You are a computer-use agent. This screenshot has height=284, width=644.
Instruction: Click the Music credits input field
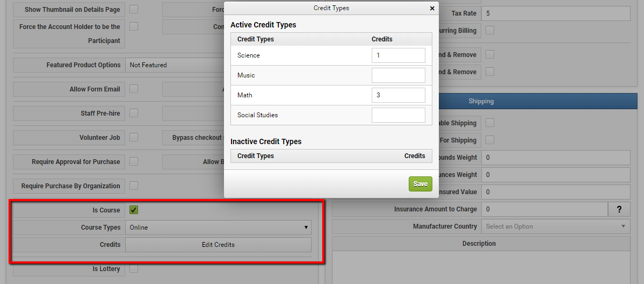coord(398,75)
